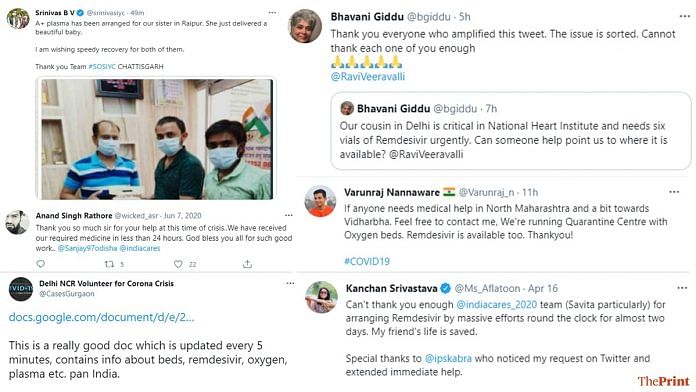This screenshot has width=696, height=392.
Task: Open more options on Kanchan Srivastava tweet
Action: tap(682, 288)
